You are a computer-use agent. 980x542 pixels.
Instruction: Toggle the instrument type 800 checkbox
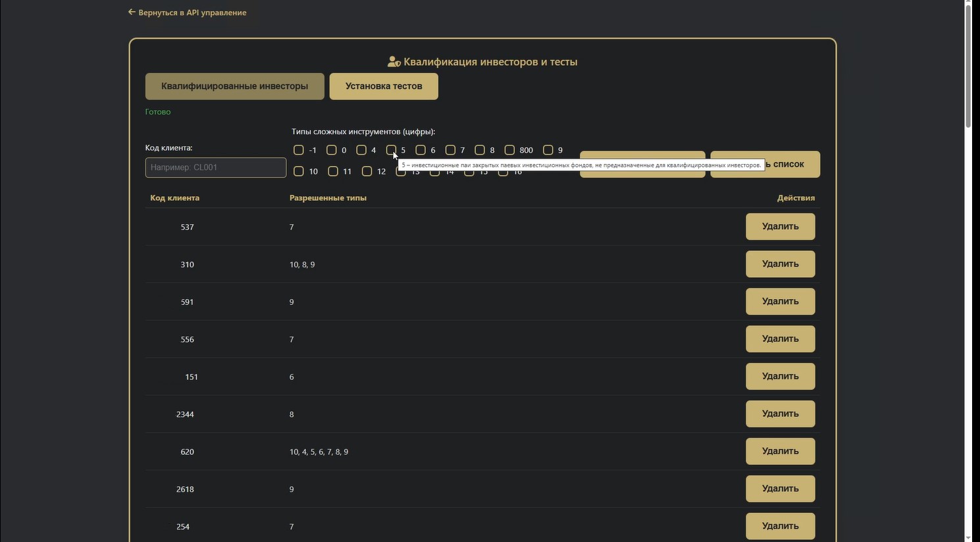(x=509, y=150)
